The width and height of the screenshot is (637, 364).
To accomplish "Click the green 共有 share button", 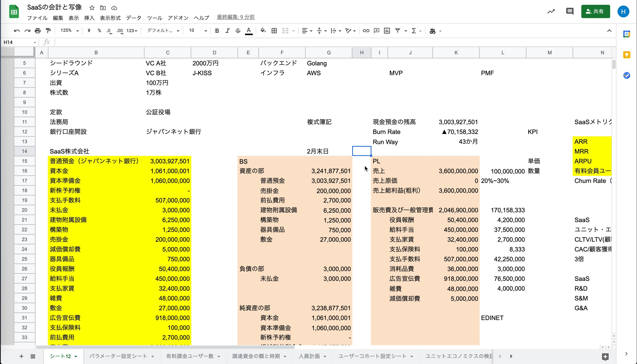I will (595, 11).
